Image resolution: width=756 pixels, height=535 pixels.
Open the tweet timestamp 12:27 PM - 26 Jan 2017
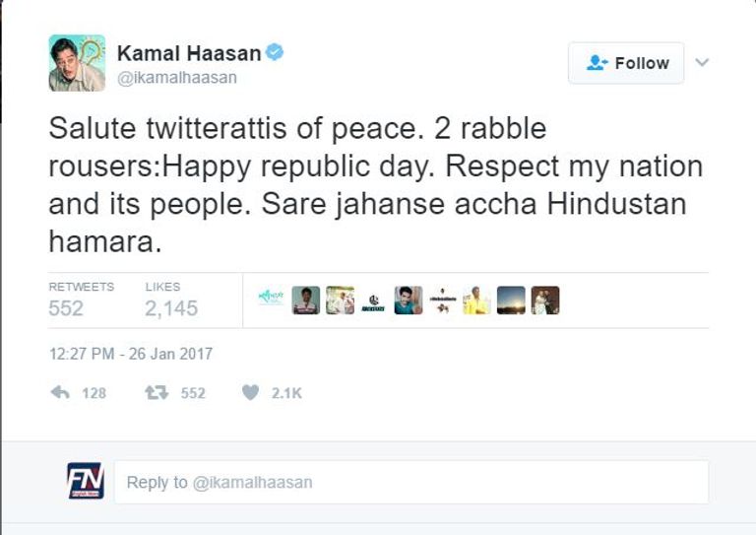130,354
